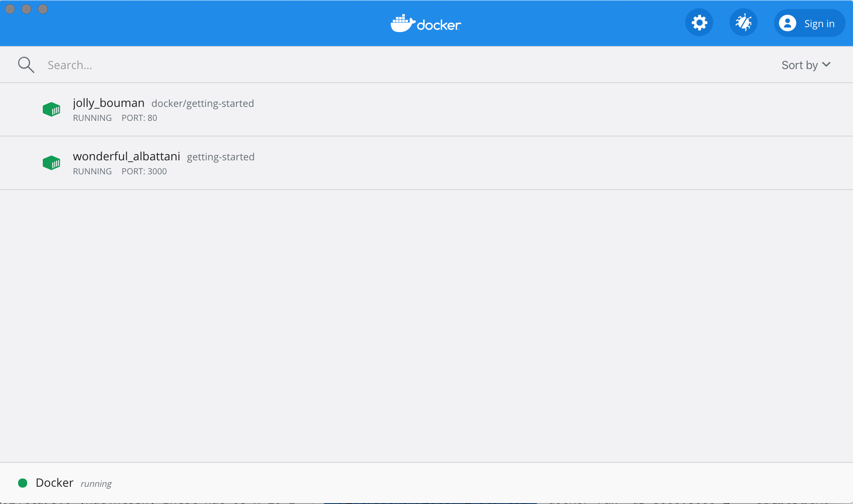Viewport: 853px width, 504px height.
Task: Click the getting-started label beside wonderful_albattani
Action: pyautogui.click(x=220, y=157)
